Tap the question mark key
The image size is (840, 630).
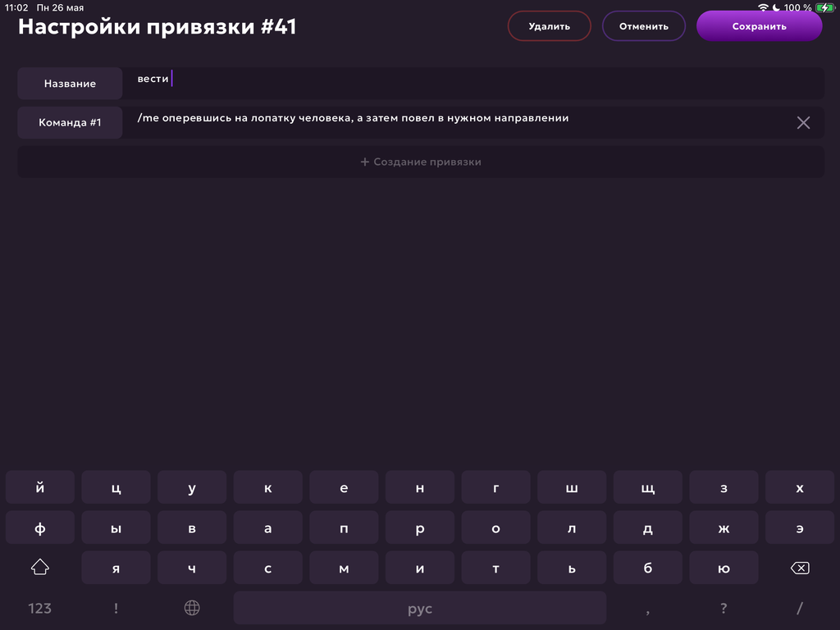[x=724, y=608]
